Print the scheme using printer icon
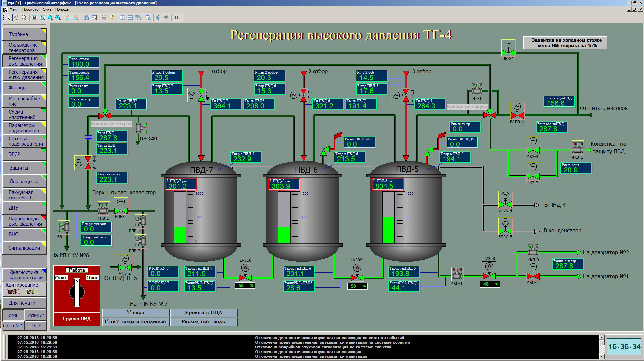 point(104,17)
